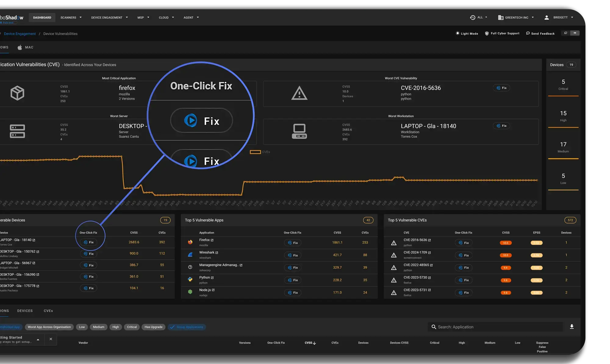This screenshot has width=610, height=364.
Task: Click the One-Click Fix icon for LAPTOP-Gla-18140
Action: [x=88, y=242]
